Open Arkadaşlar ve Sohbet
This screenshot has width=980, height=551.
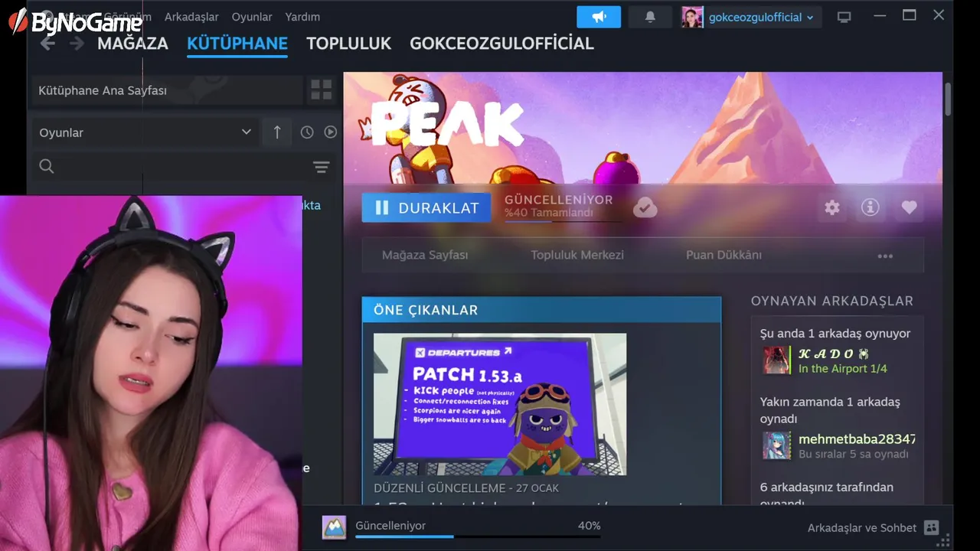tap(861, 528)
